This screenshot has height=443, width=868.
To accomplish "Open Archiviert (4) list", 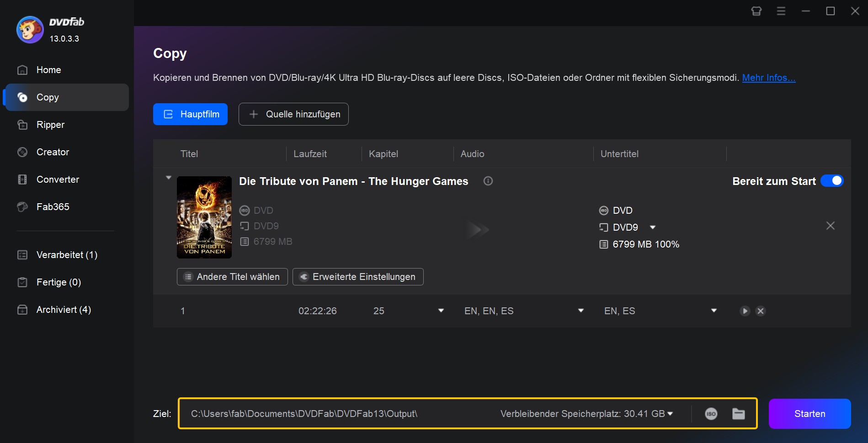I will click(66, 310).
